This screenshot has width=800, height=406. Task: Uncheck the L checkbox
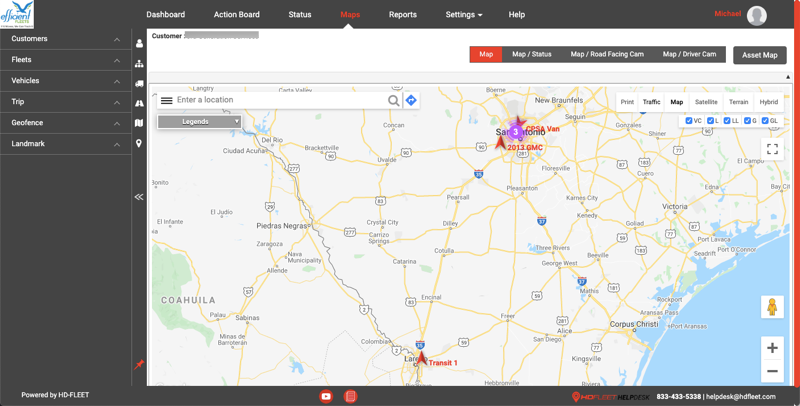pyautogui.click(x=710, y=121)
